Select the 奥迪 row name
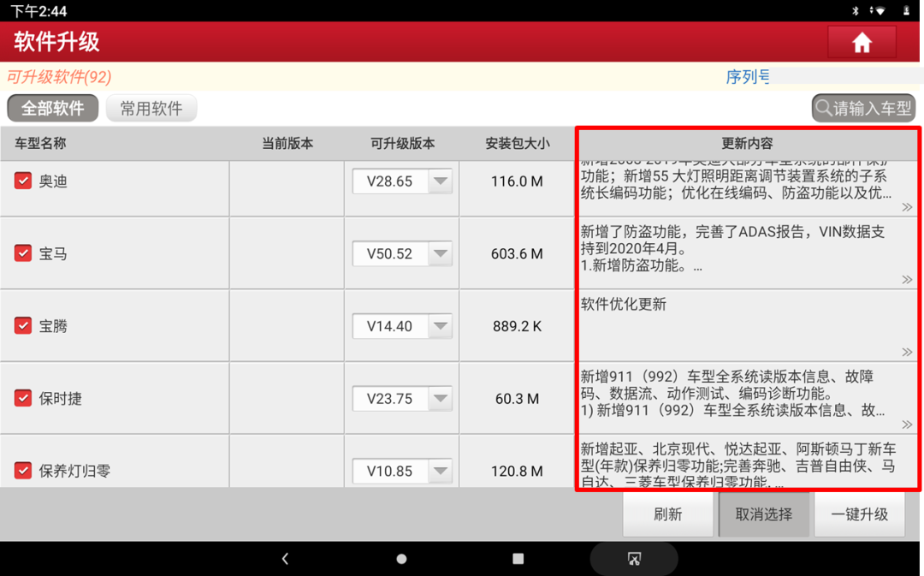924x576 pixels. [x=53, y=181]
